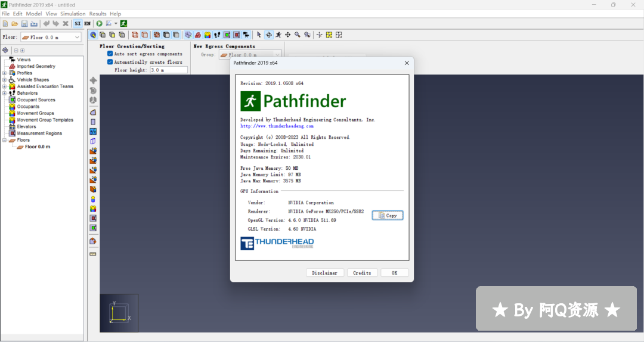Click the Disclaimer button
Screen dimensions: 644x342
324,273
